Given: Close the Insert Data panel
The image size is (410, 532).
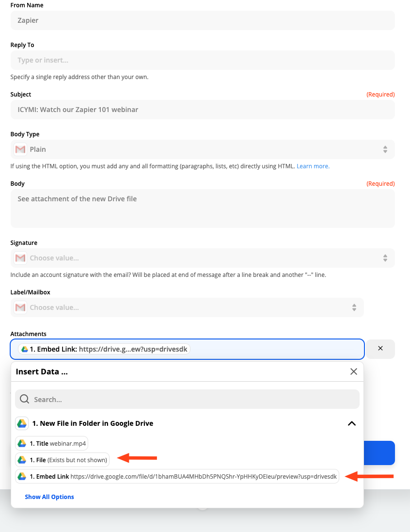Looking at the screenshot, I should pos(354,371).
